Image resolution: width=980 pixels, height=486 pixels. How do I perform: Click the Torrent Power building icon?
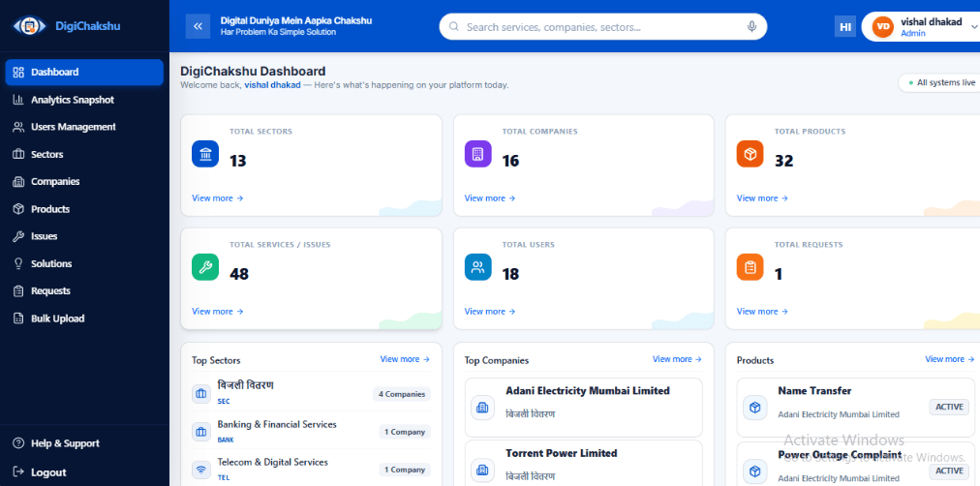coord(482,471)
